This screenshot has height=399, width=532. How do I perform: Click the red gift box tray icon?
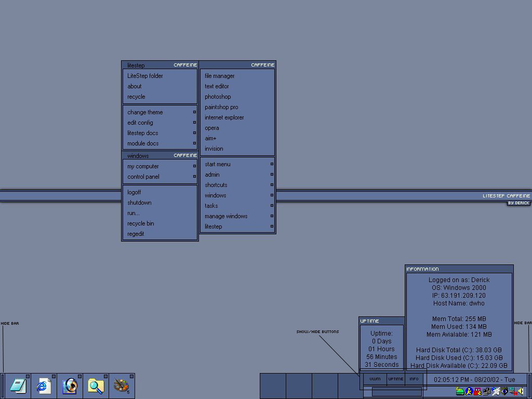[x=478, y=391]
